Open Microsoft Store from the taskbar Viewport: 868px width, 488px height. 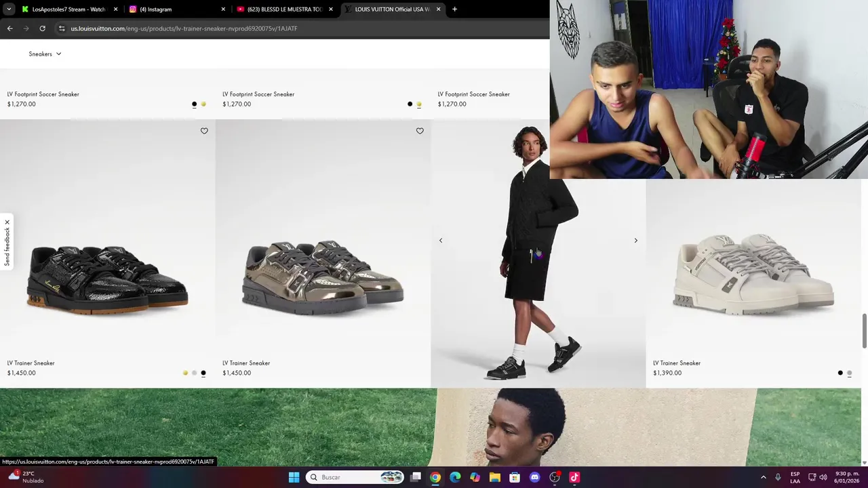point(515,477)
